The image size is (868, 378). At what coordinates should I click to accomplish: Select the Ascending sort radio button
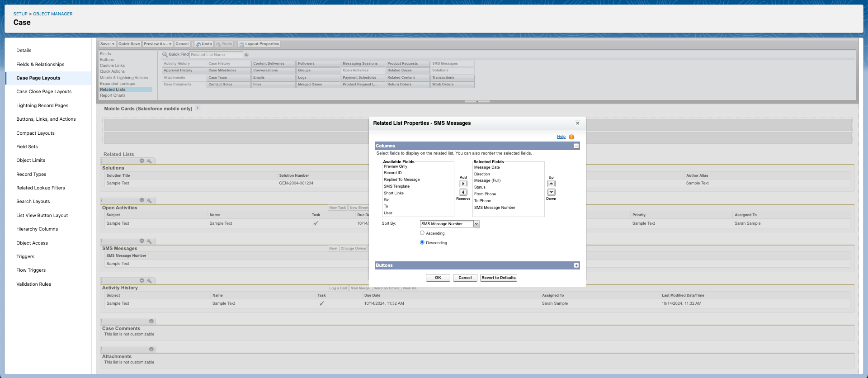pos(422,233)
